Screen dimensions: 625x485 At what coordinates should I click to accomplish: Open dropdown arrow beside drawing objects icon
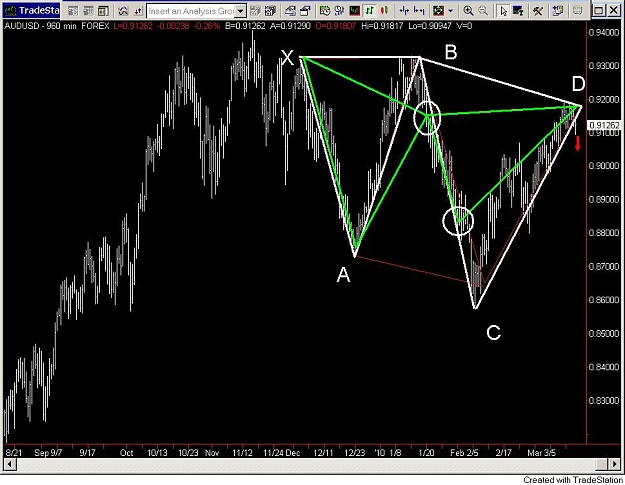coord(450,10)
